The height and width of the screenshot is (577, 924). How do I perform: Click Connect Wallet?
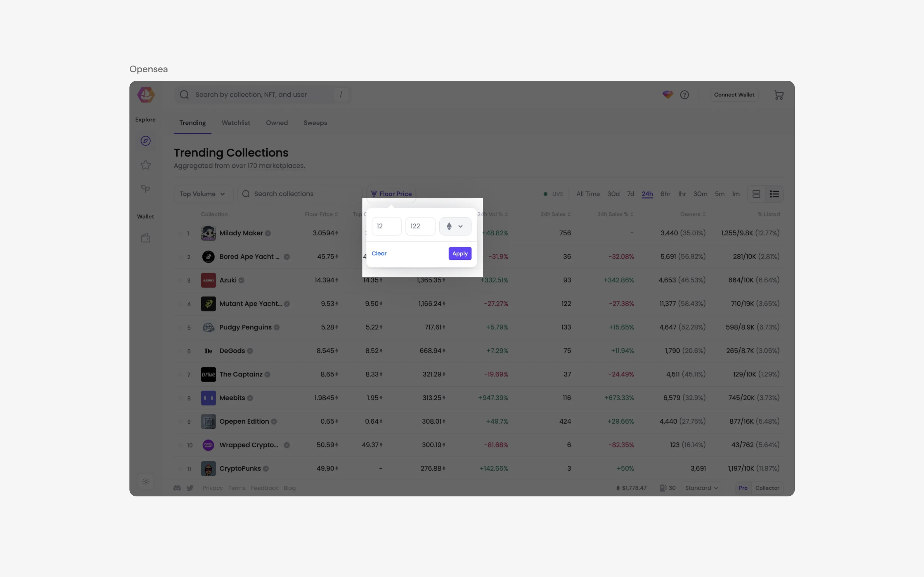pos(733,95)
